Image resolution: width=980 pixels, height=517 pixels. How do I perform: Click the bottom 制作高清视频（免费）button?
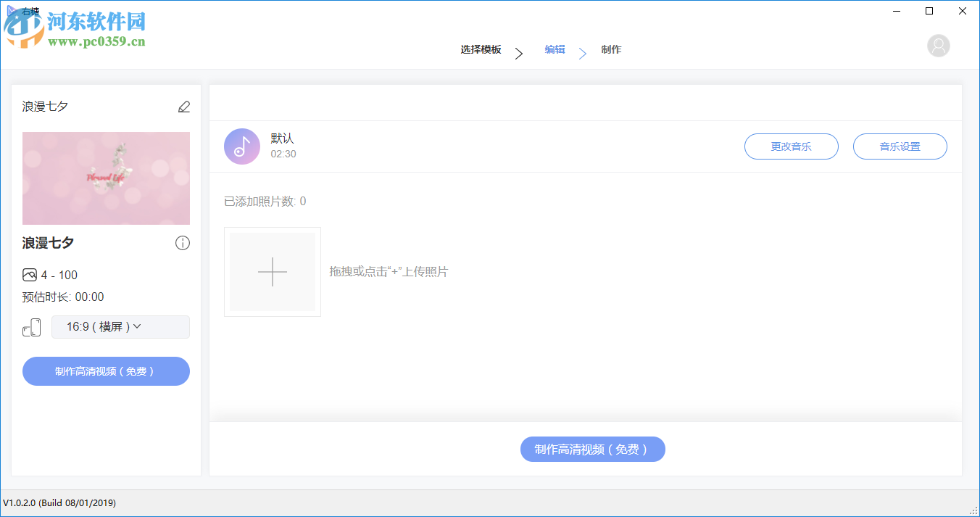pos(592,449)
